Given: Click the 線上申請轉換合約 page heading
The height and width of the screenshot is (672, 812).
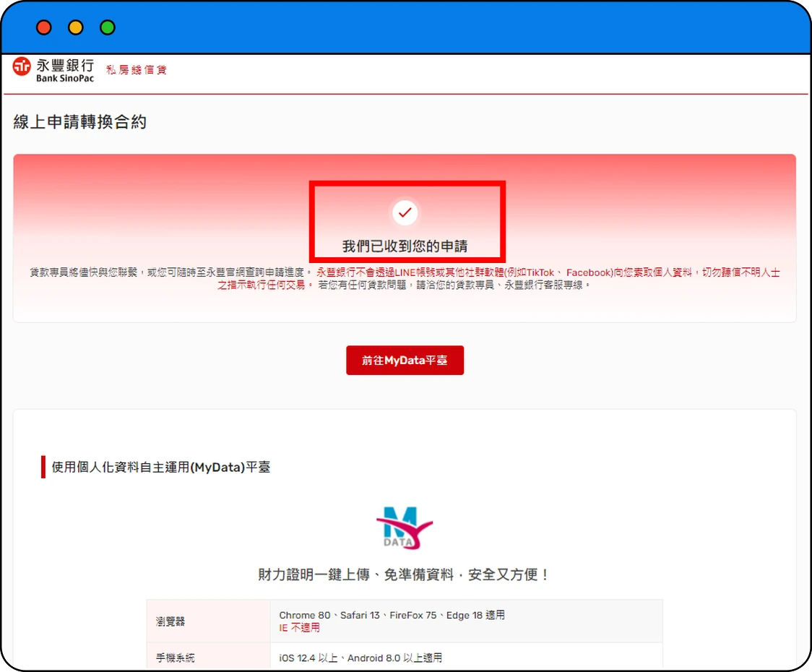Looking at the screenshot, I should (x=79, y=122).
